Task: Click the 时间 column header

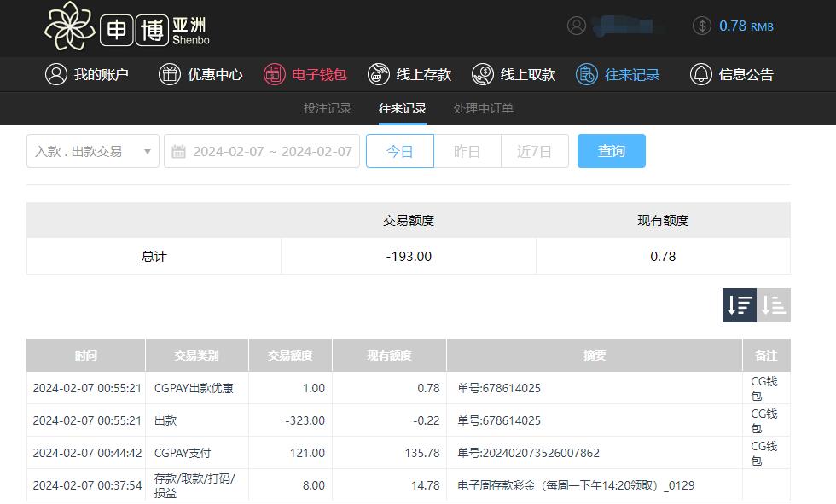Action: (x=86, y=356)
